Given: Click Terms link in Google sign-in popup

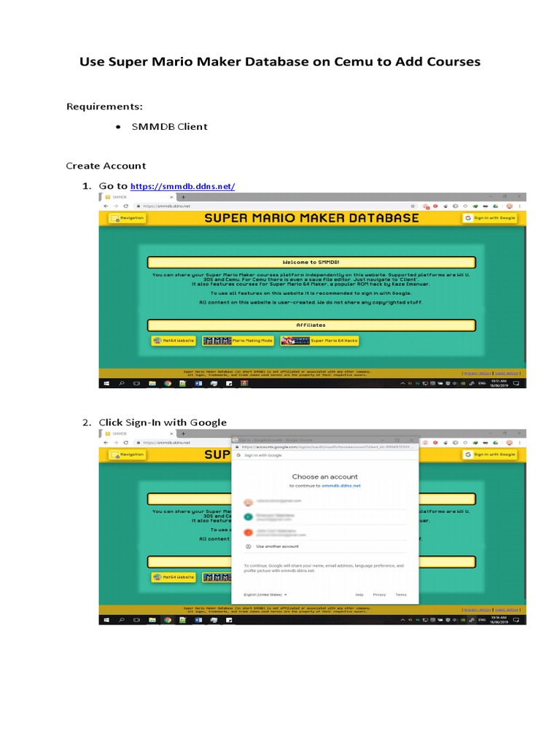Looking at the screenshot, I should [x=401, y=595].
